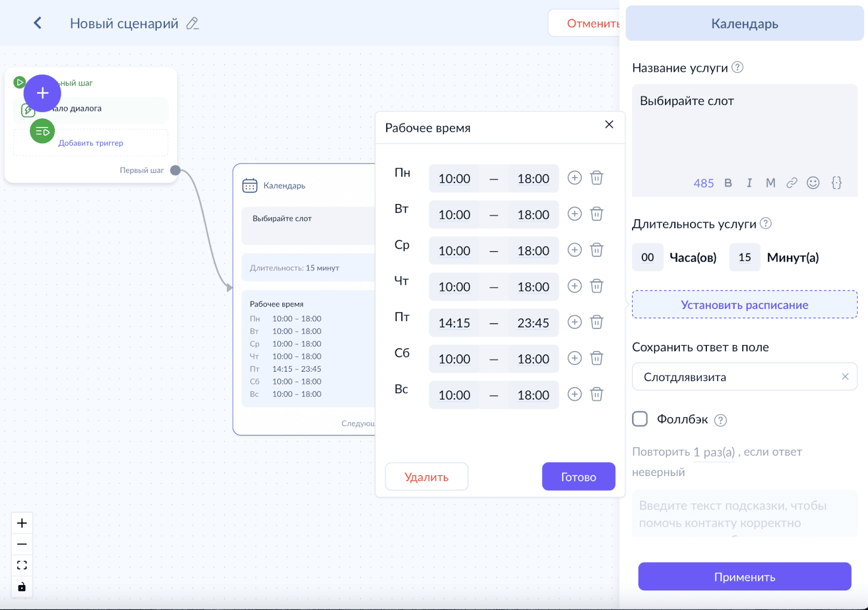Click the Удалить button

point(426,476)
